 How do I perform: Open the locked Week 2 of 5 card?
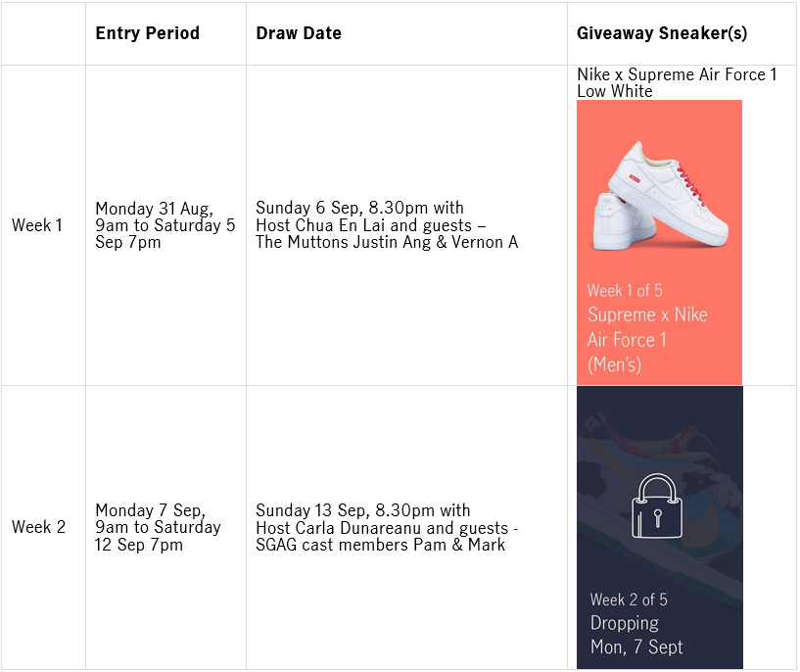pyautogui.click(x=660, y=527)
